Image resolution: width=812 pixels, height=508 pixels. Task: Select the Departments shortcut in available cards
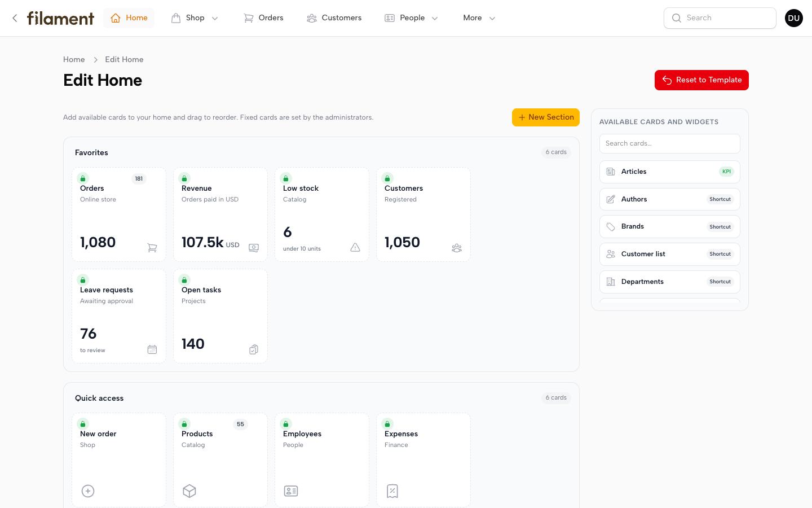pyautogui.click(x=670, y=282)
